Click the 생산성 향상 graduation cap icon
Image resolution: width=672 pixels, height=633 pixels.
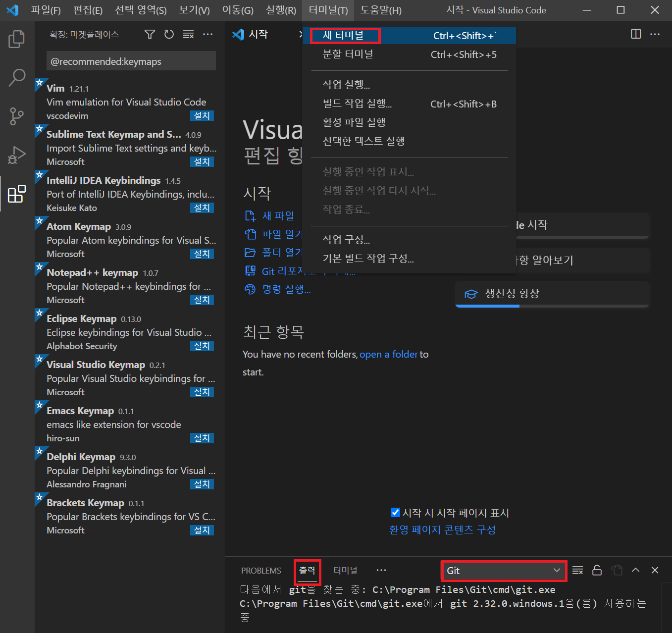point(470,294)
